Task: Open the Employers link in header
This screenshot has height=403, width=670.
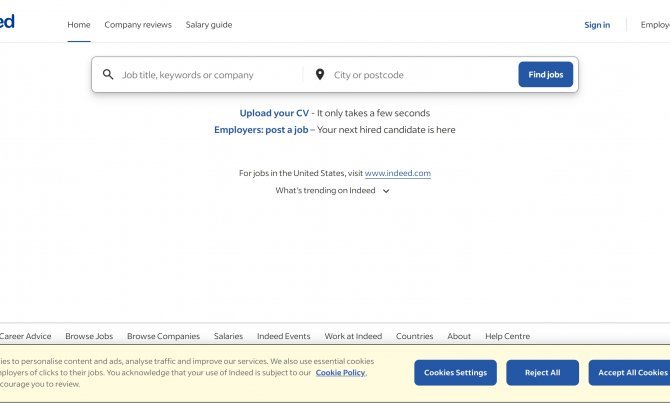Action: (655, 25)
